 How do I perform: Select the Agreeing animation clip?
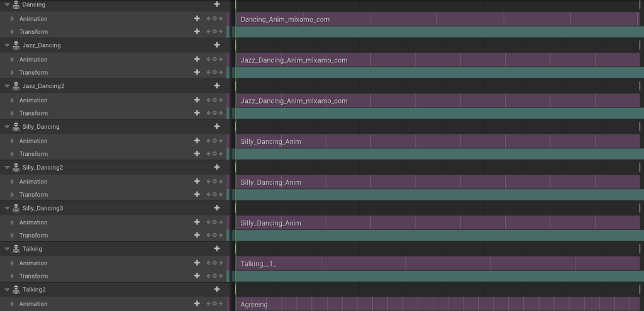coord(254,305)
